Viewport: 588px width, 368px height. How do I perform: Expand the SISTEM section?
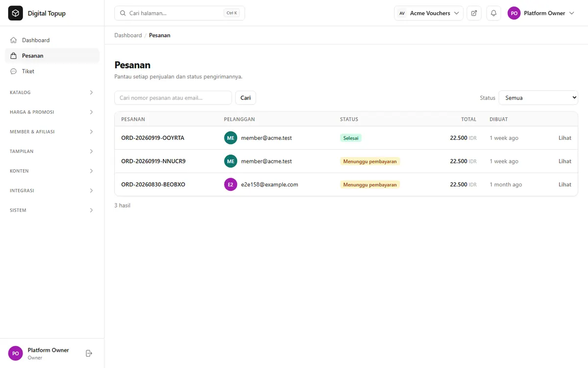[x=52, y=210]
